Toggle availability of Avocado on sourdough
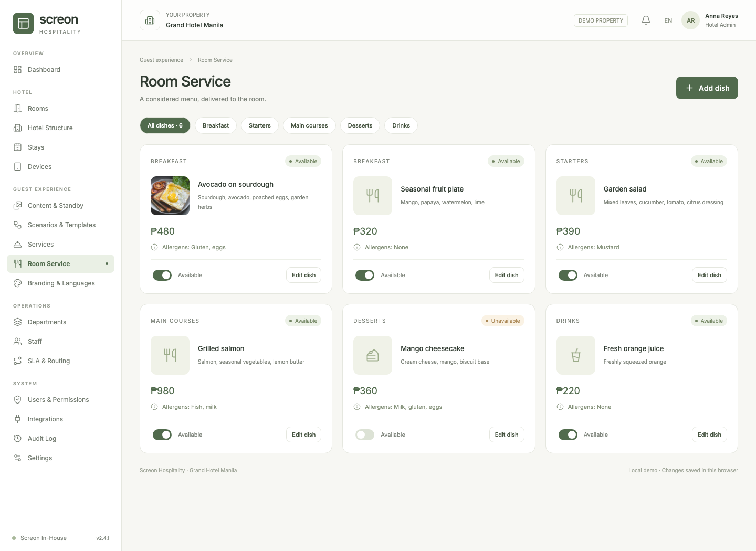The width and height of the screenshot is (756, 551). click(162, 275)
